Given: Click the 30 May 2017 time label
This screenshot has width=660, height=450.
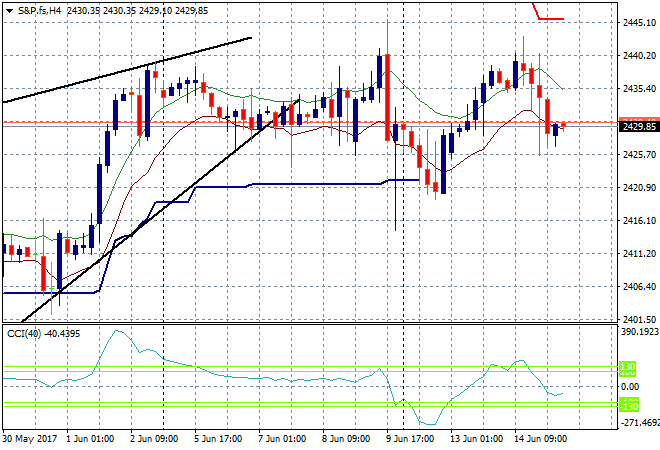Looking at the screenshot, I should (29, 439).
